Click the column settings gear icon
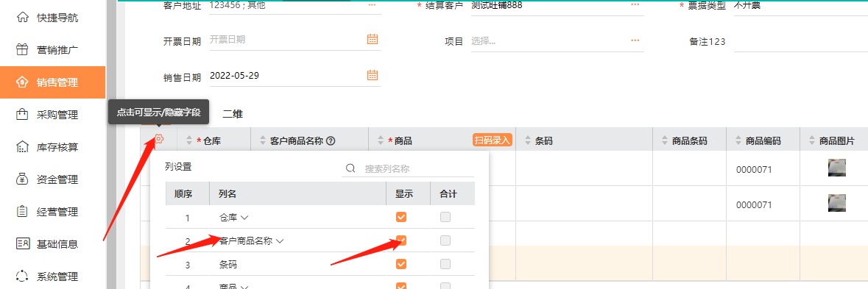The image size is (868, 289). pos(158,139)
